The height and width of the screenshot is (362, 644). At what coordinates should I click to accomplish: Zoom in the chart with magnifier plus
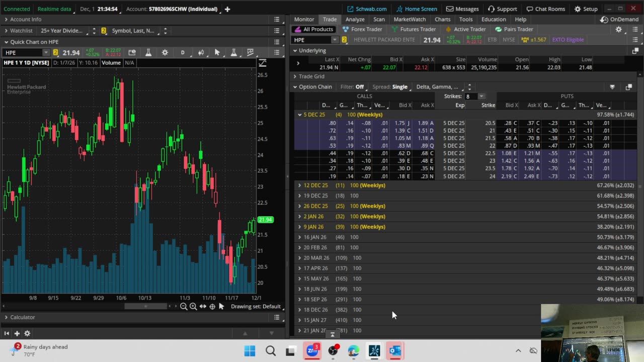point(193,306)
